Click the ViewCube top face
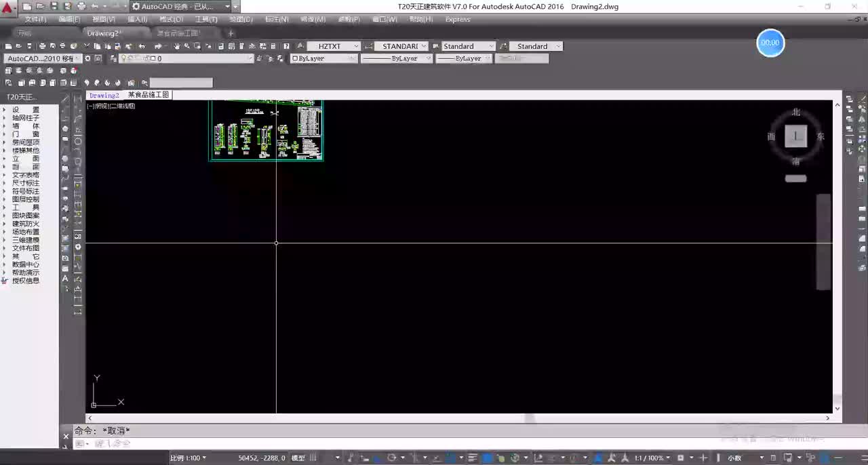 [796, 136]
